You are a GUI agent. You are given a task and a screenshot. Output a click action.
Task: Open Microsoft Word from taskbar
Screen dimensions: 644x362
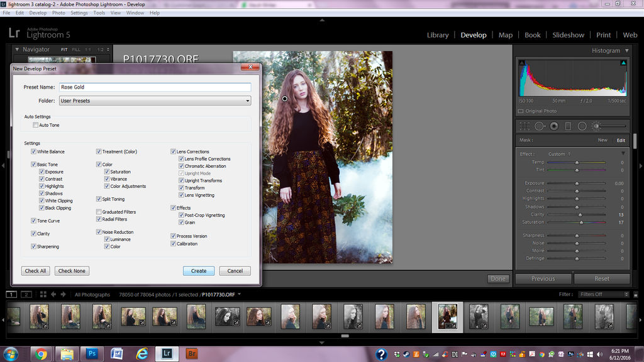(x=117, y=354)
